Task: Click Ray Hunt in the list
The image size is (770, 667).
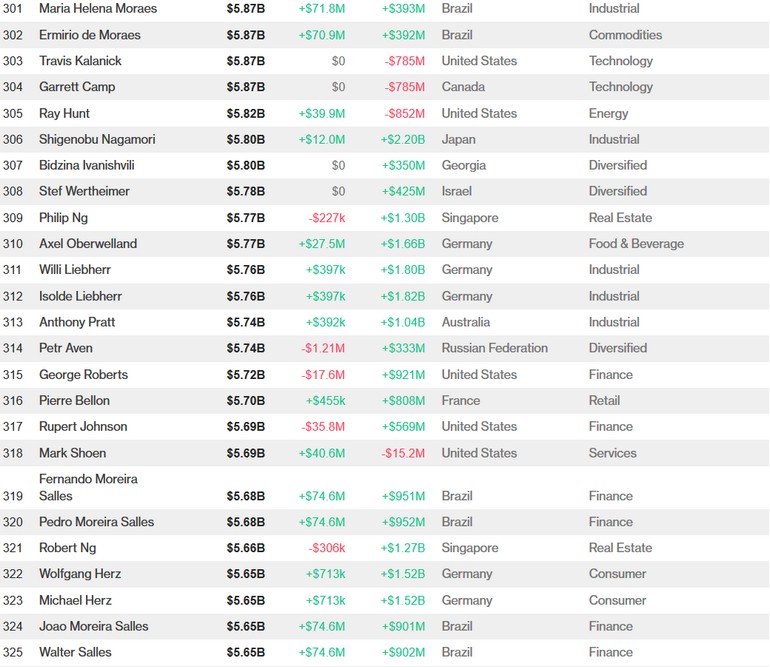Action: click(x=64, y=113)
